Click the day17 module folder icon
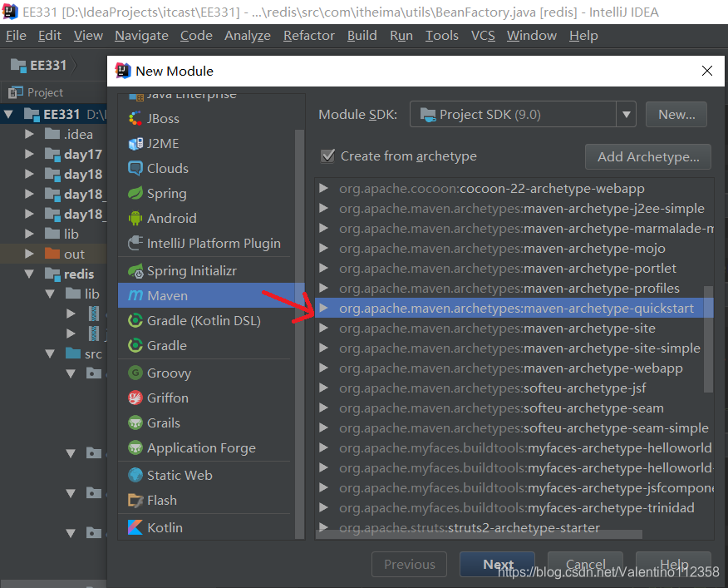The height and width of the screenshot is (588, 728). [52, 155]
